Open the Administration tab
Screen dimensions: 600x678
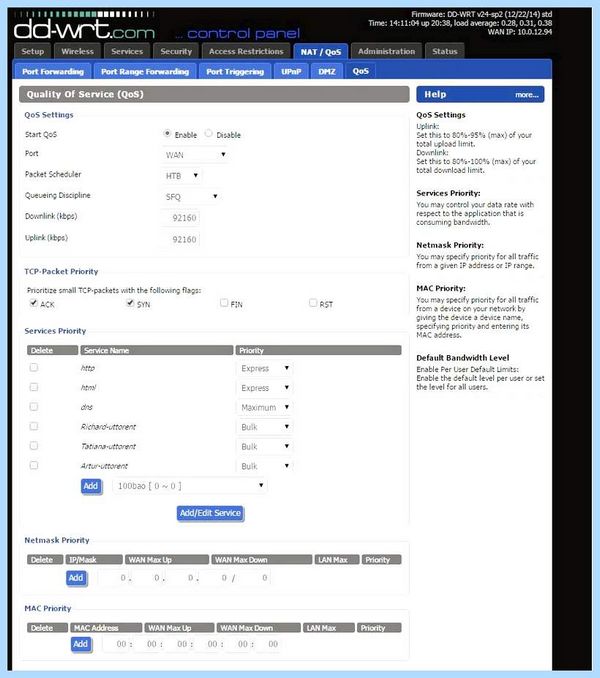tap(386, 51)
